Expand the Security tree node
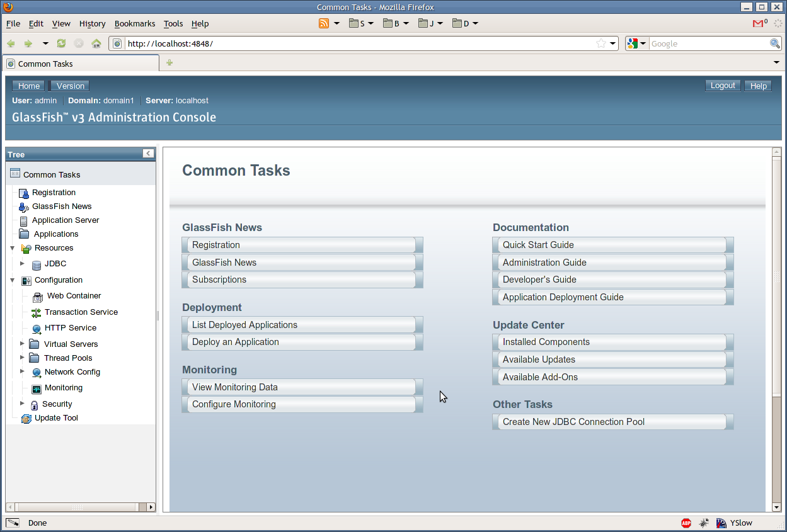The height and width of the screenshot is (532, 787). (x=22, y=404)
